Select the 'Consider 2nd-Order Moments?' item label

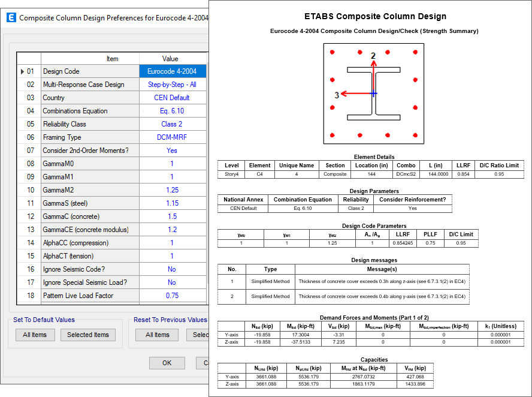pos(86,151)
